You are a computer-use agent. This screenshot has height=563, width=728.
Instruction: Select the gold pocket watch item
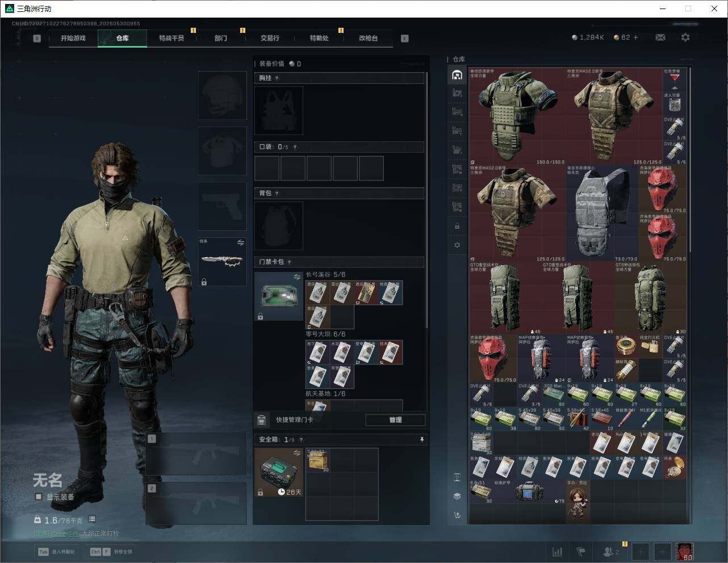point(675,467)
